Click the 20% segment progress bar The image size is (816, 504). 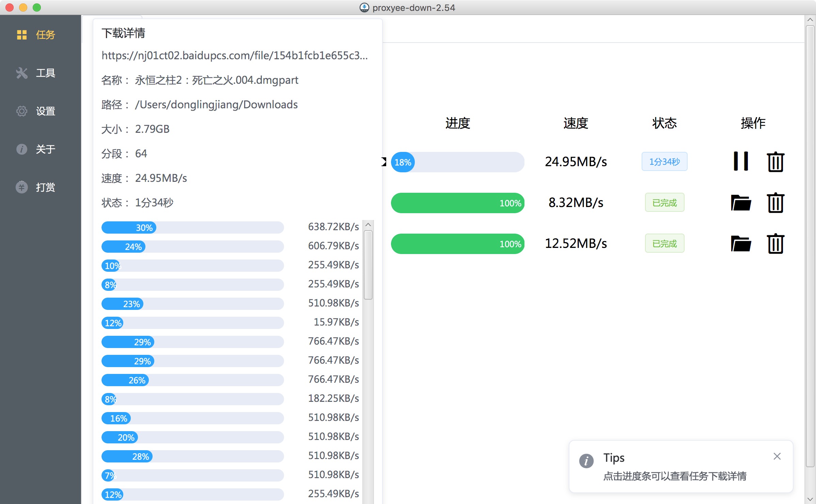(192, 437)
